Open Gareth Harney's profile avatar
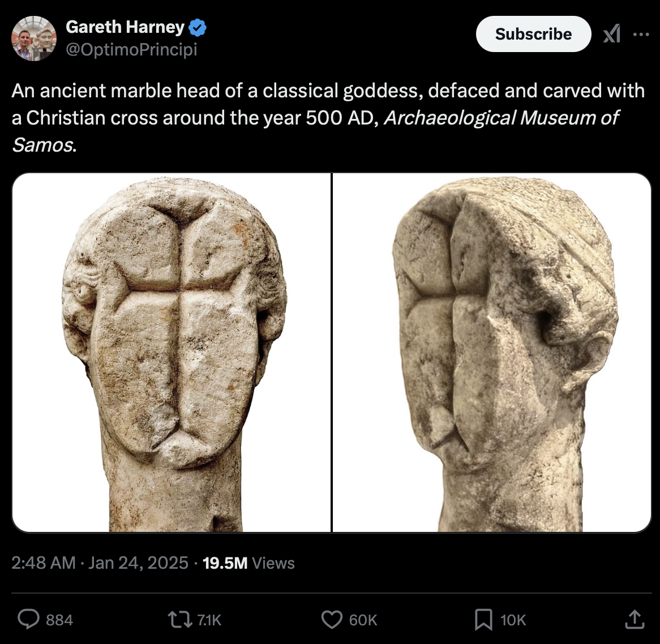 click(33, 38)
